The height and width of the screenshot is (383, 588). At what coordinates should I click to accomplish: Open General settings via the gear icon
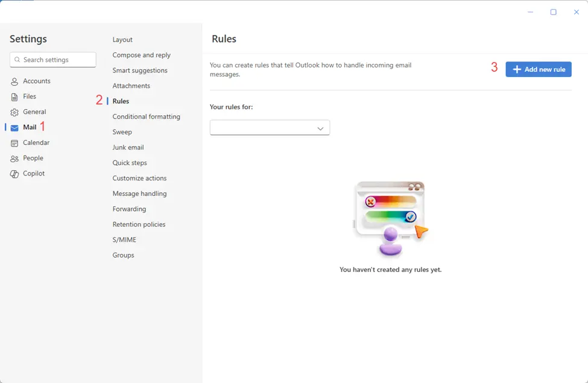[14, 112]
